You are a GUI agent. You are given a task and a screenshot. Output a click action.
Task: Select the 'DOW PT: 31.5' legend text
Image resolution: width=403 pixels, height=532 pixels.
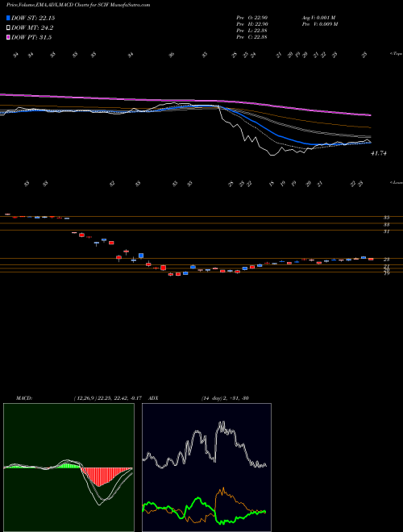click(x=31, y=37)
